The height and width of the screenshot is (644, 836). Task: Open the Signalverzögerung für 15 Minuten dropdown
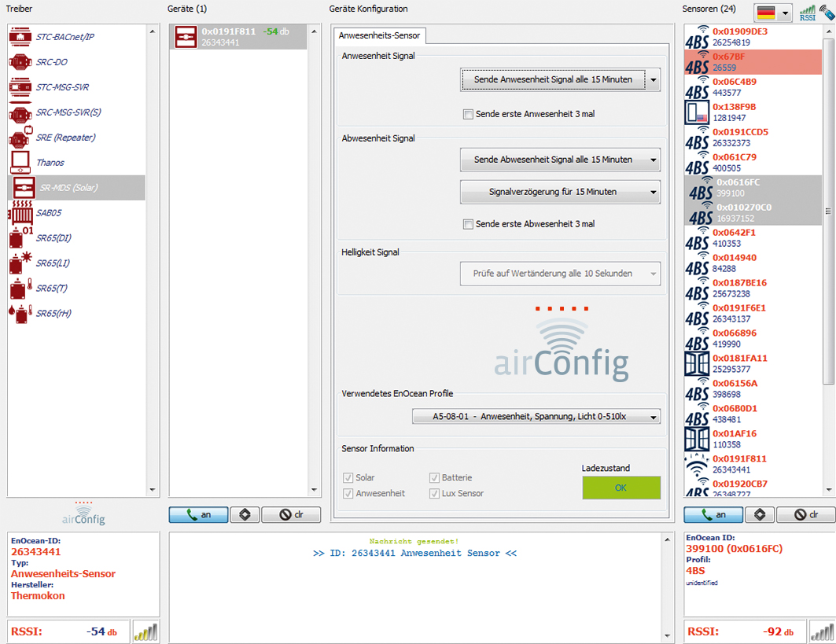560,191
